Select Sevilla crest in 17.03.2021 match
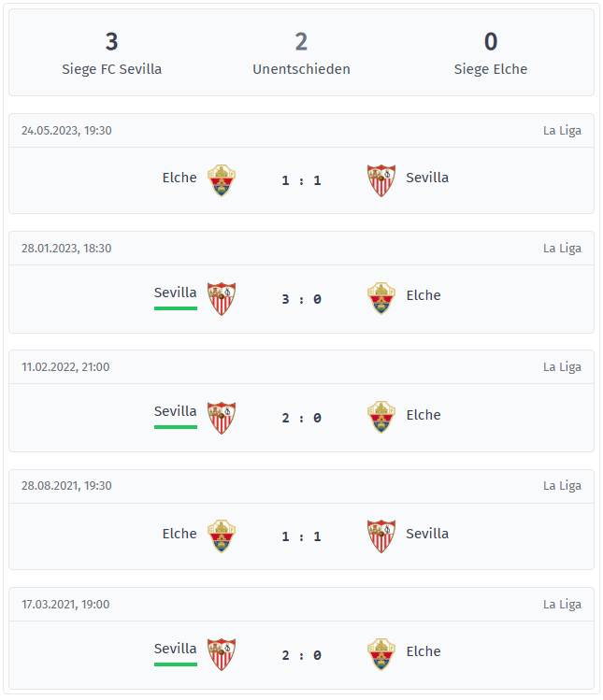Image resolution: width=603 pixels, height=700 pixels. 222,654
